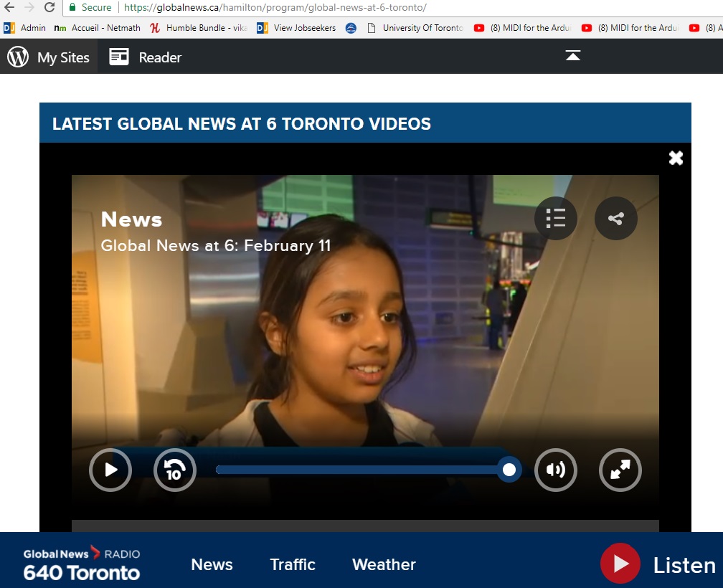Go to the News section
The image size is (723, 588).
(212, 564)
